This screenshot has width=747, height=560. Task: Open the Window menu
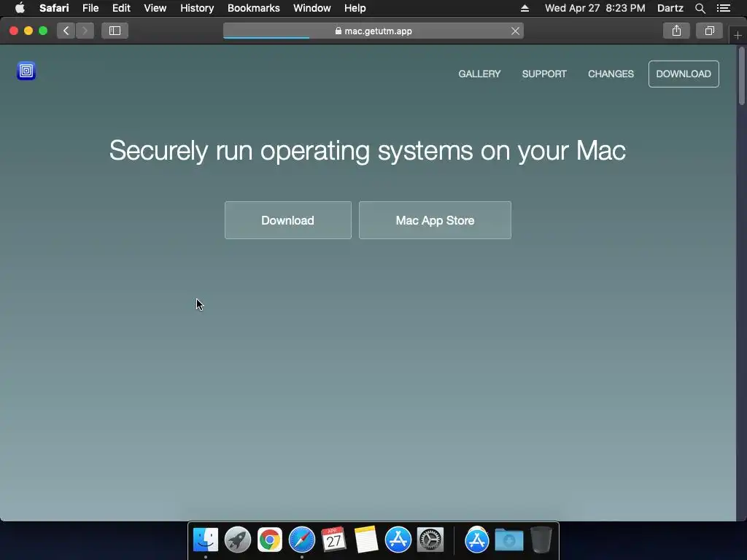tap(312, 8)
